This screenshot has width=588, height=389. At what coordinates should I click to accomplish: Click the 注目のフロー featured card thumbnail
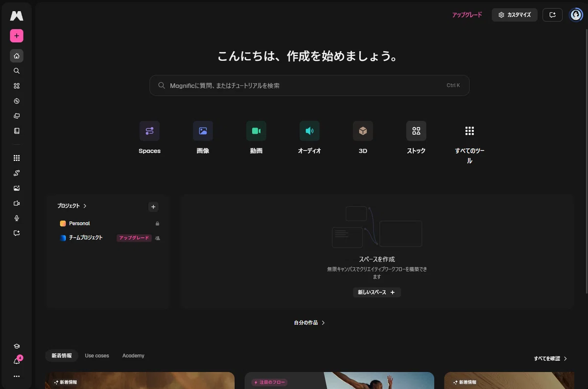pos(339,381)
